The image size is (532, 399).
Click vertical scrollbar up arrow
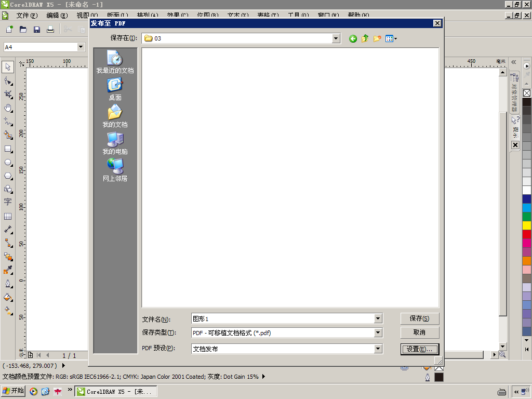pyautogui.click(x=502, y=72)
